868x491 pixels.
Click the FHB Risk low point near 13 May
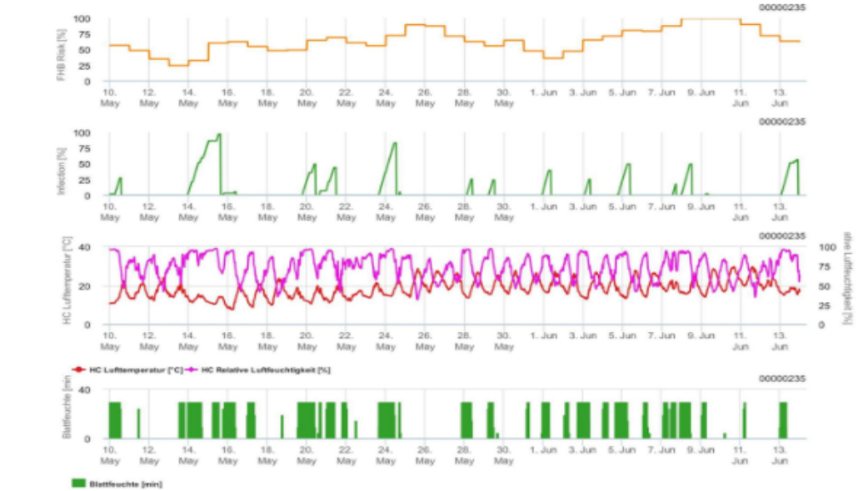tap(178, 65)
